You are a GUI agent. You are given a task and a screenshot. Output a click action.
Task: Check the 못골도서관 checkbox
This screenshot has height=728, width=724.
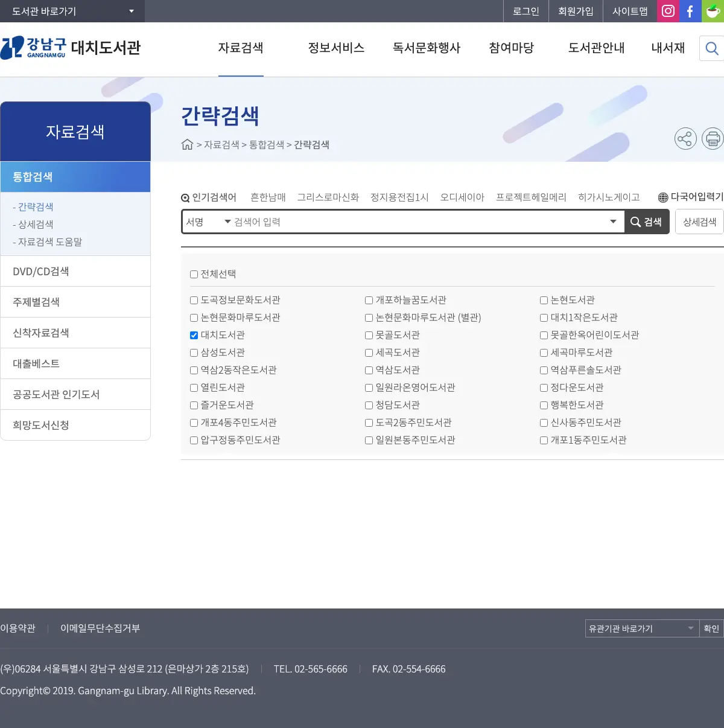click(369, 335)
